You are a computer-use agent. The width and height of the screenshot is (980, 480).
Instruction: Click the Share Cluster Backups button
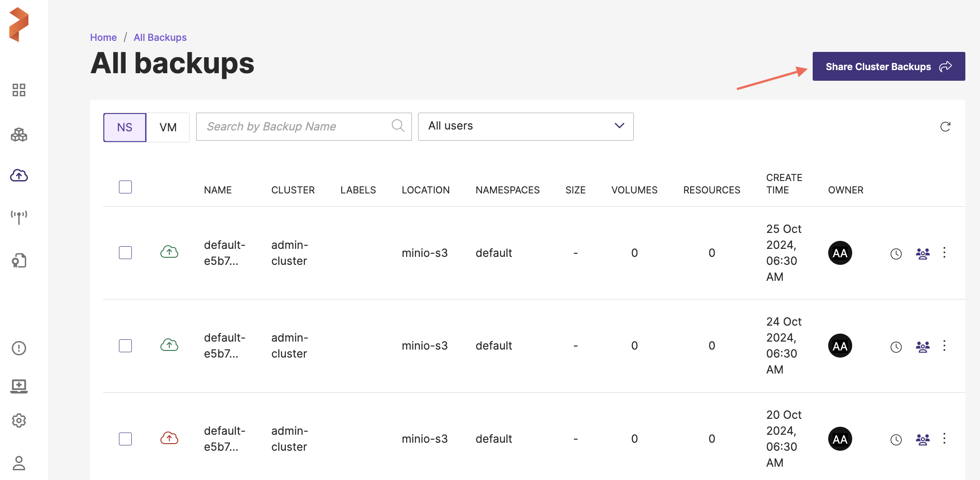point(889,67)
